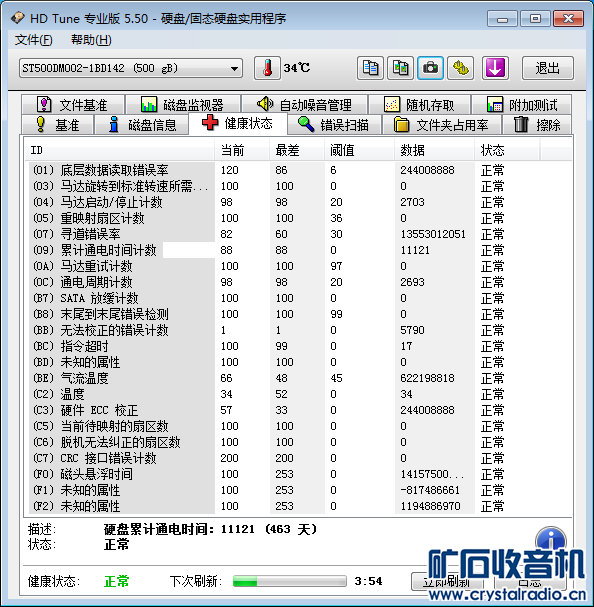Open the 帮助 menu
594x607 pixels.
91,40
